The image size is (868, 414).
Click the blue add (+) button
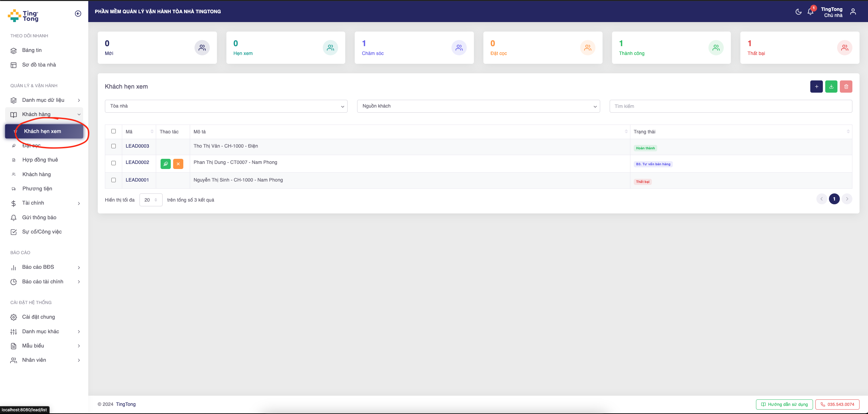click(x=816, y=87)
